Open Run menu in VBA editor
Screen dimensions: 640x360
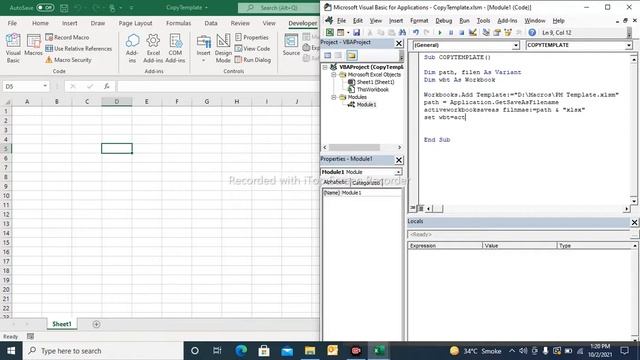[464, 20]
